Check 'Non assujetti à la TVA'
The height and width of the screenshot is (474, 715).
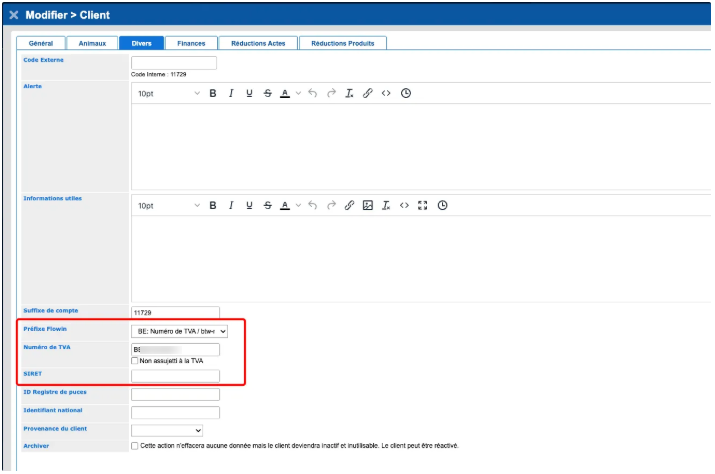(136, 361)
